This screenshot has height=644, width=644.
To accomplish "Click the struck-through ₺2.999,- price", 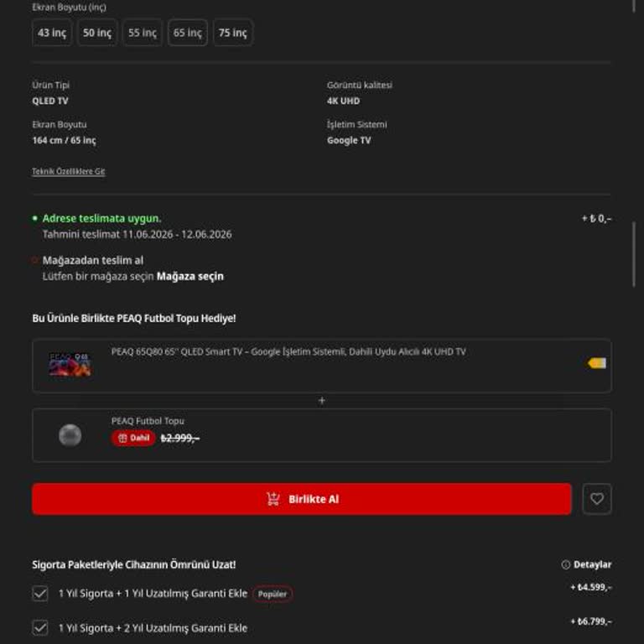I will (180, 439).
